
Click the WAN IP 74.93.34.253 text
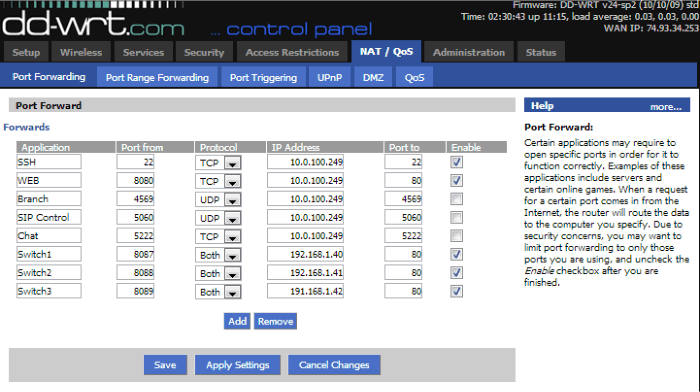tap(651, 29)
